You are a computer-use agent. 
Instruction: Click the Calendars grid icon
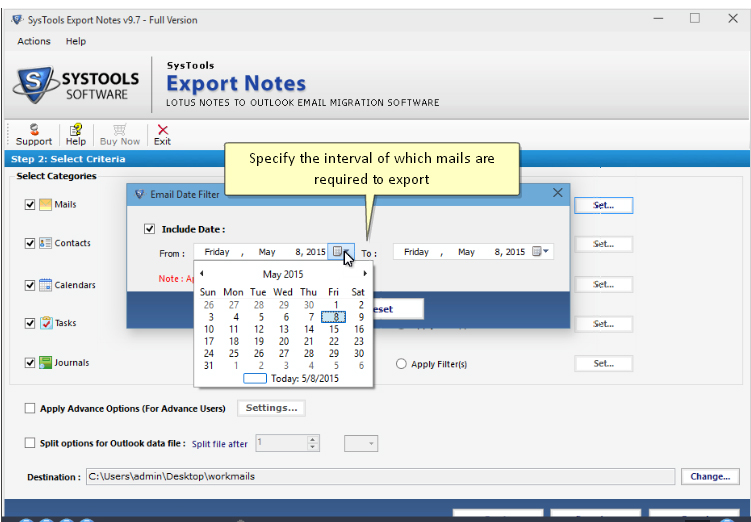coord(46,285)
